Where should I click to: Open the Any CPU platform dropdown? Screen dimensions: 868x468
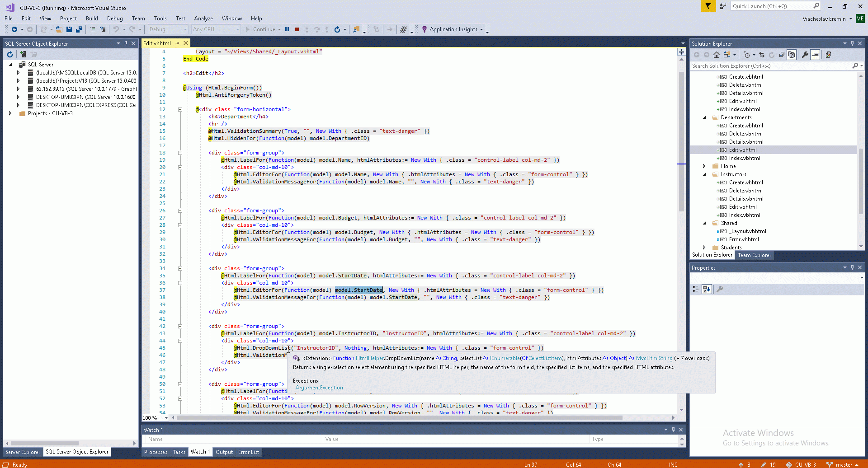coord(216,29)
